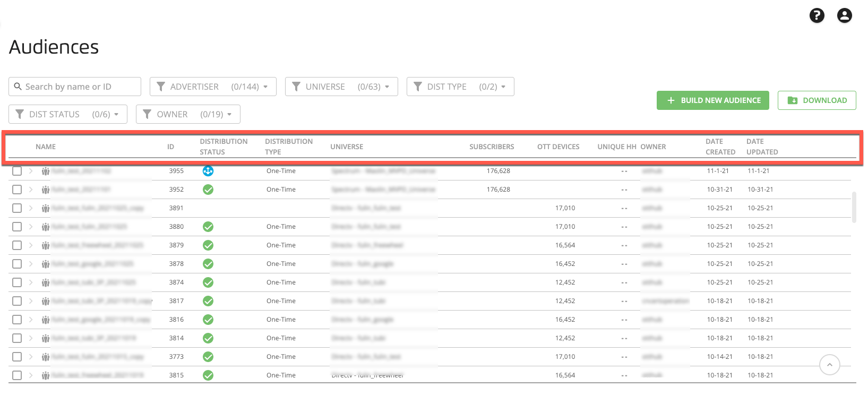Click the audience group icon in row 3952
This screenshot has width=868, height=404.
tap(46, 190)
